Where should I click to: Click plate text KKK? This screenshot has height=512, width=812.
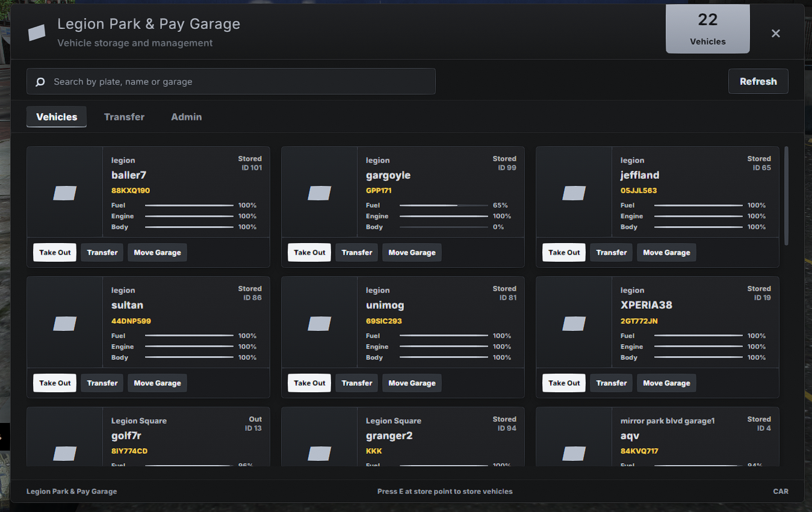coord(374,451)
